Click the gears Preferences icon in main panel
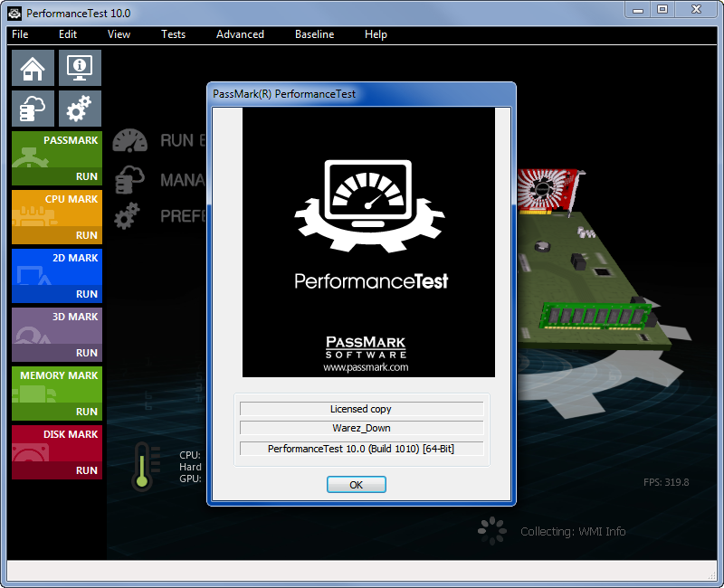 pyautogui.click(x=127, y=215)
